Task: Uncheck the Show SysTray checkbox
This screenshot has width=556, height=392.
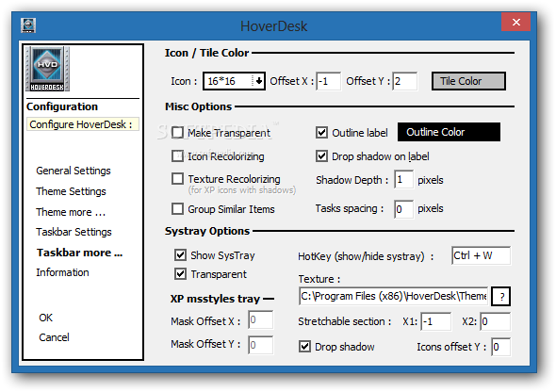Action: [x=181, y=254]
